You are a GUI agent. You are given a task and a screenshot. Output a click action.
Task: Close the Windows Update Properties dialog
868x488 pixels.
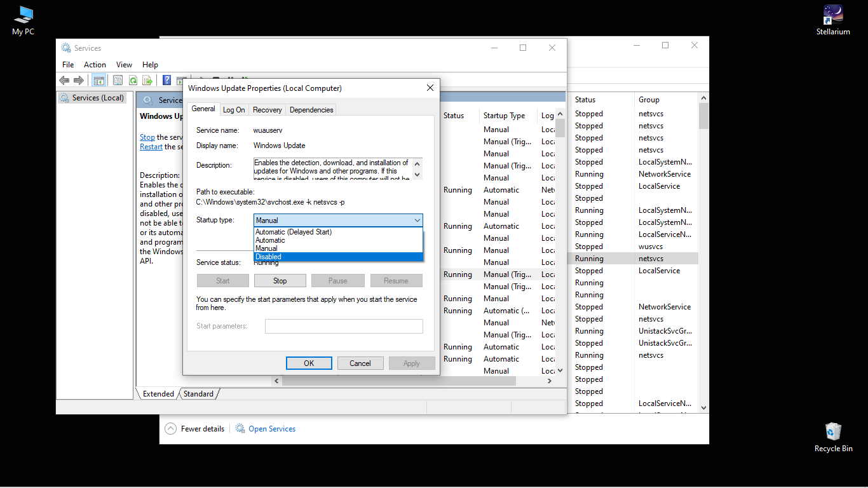pyautogui.click(x=430, y=88)
